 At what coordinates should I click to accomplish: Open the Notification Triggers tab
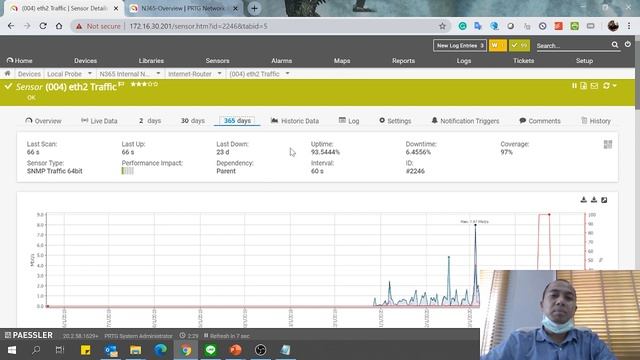tap(465, 121)
